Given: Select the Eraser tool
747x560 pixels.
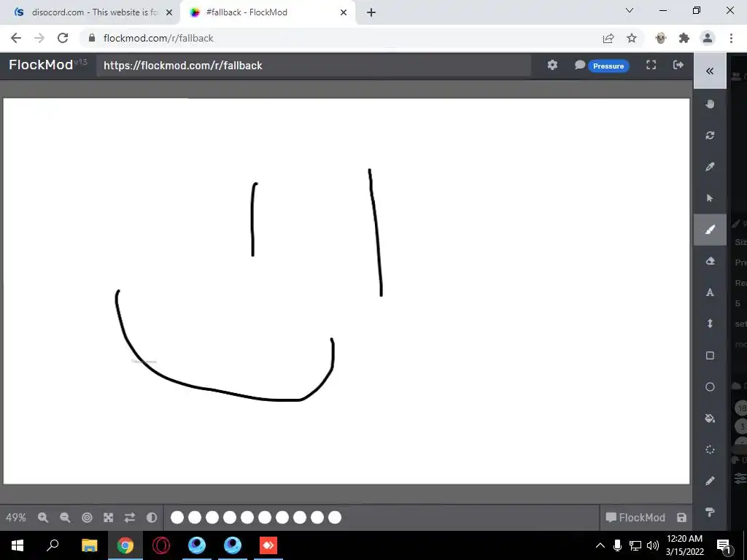Looking at the screenshot, I should (710, 261).
